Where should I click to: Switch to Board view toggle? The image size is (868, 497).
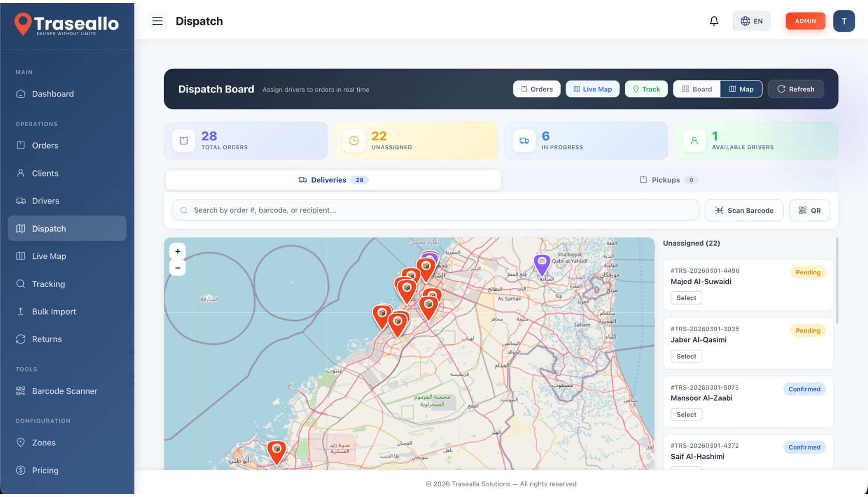(x=697, y=89)
